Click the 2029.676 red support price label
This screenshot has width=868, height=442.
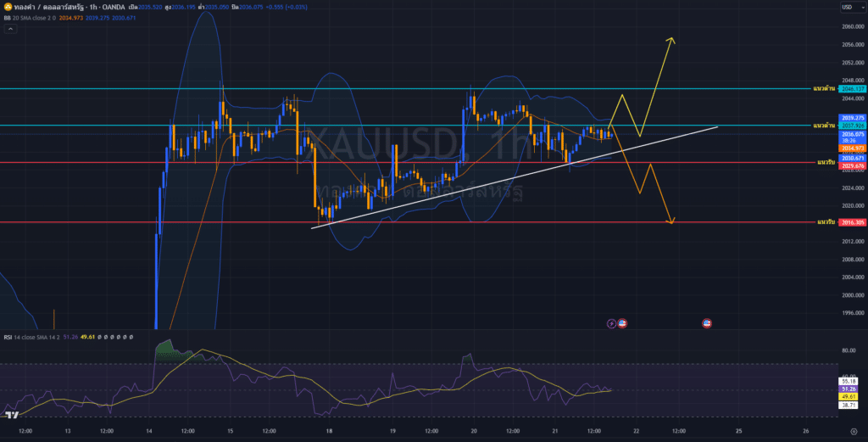(852, 166)
